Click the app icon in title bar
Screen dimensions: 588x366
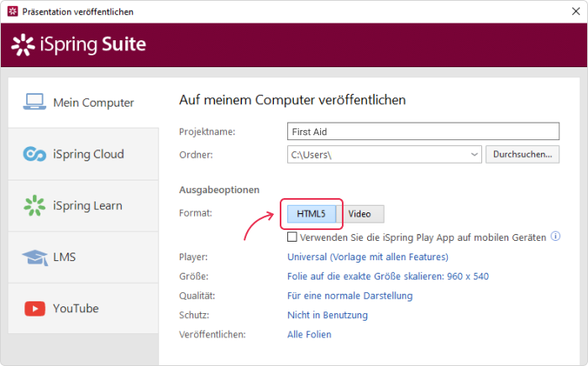(x=13, y=11)
